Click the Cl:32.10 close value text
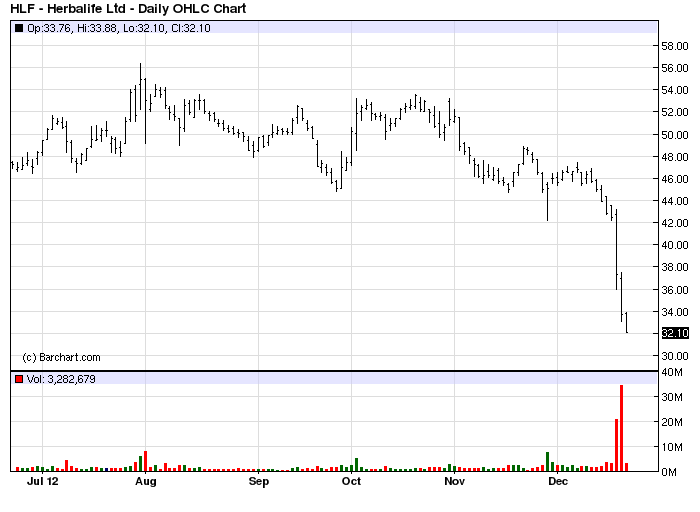 coord(191,28)
